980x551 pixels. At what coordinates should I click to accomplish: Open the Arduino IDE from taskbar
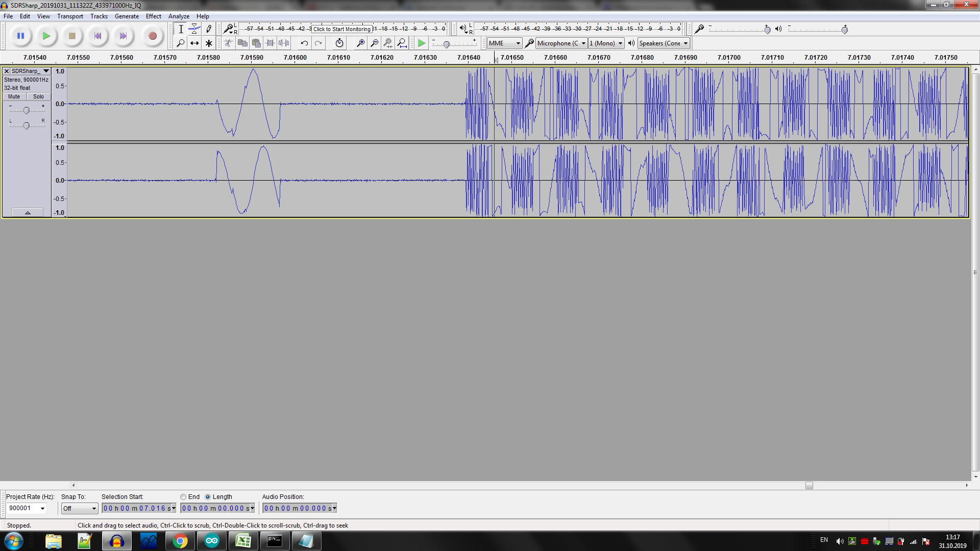click(211, 541)
